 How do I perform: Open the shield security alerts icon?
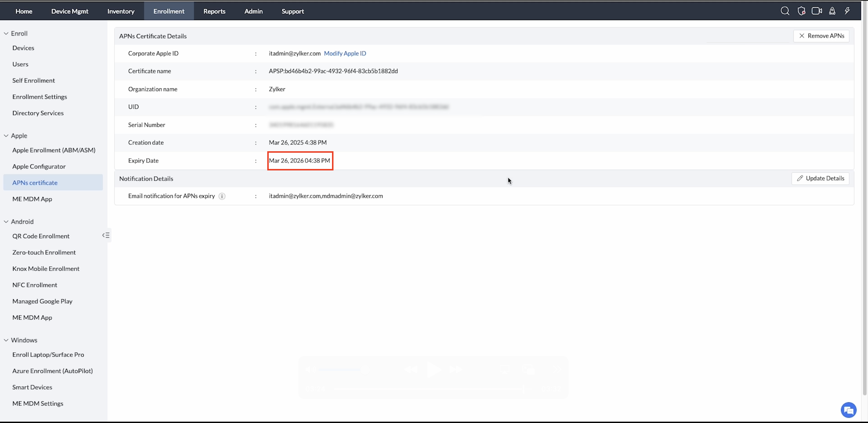pos(801,11)
